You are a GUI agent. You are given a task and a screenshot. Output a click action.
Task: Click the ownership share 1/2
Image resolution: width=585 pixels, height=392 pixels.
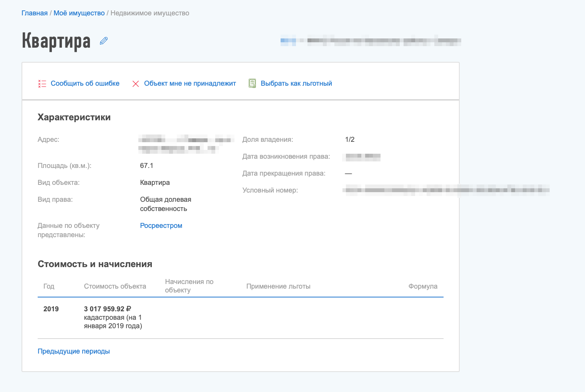tap(350, 140)
